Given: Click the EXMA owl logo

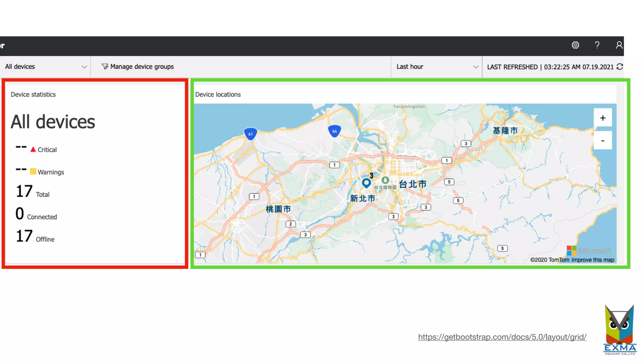Looking at the screenshot, I should 619,329.
